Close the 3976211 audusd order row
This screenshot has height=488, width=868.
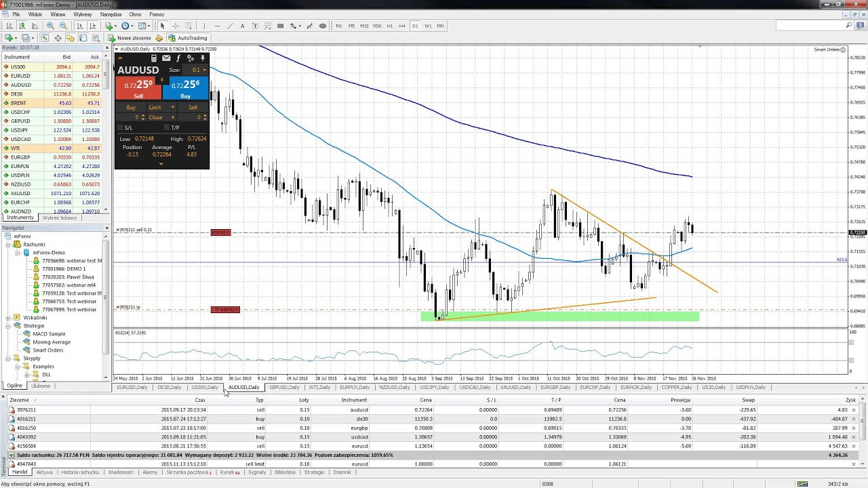[853, 410]
